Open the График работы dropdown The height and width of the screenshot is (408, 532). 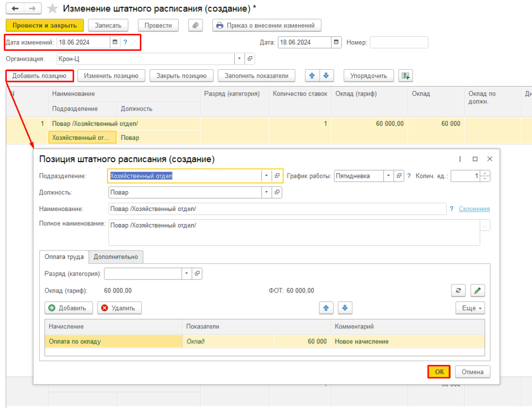pyautogui.click(x=389, y=176)
